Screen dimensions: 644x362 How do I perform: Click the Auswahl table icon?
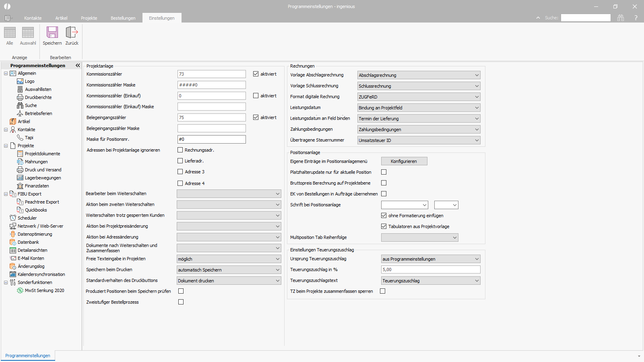tap(28, 33)
